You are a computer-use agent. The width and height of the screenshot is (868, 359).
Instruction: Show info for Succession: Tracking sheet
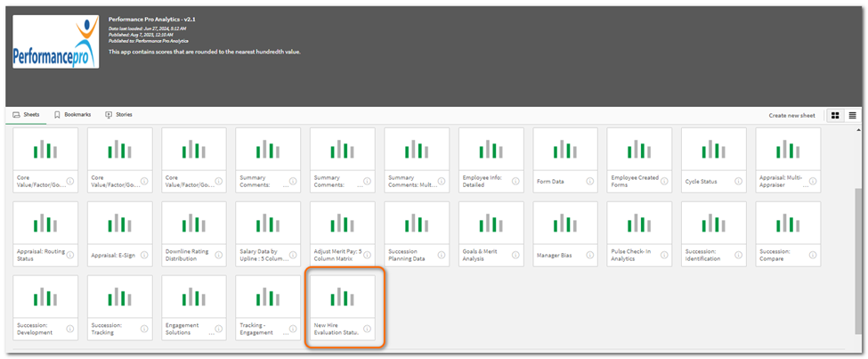point(144,329)
